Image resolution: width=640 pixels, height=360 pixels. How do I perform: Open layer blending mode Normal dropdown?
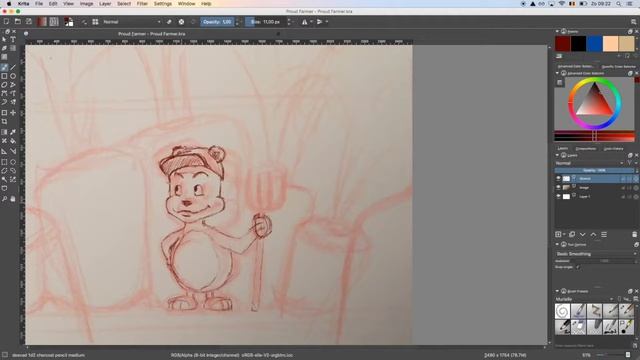[x=590, y=163]
